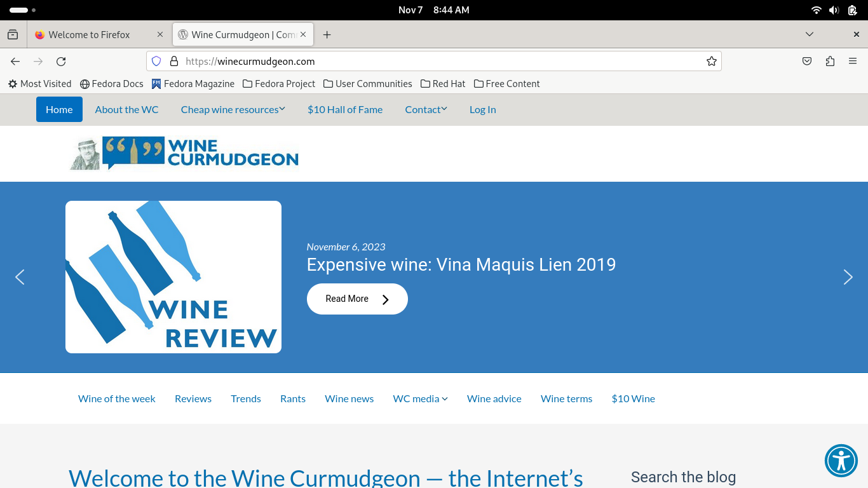Close the Welcome to Firefox tab
The height and width of the screenshot is (488, 868).
(159, 34)
